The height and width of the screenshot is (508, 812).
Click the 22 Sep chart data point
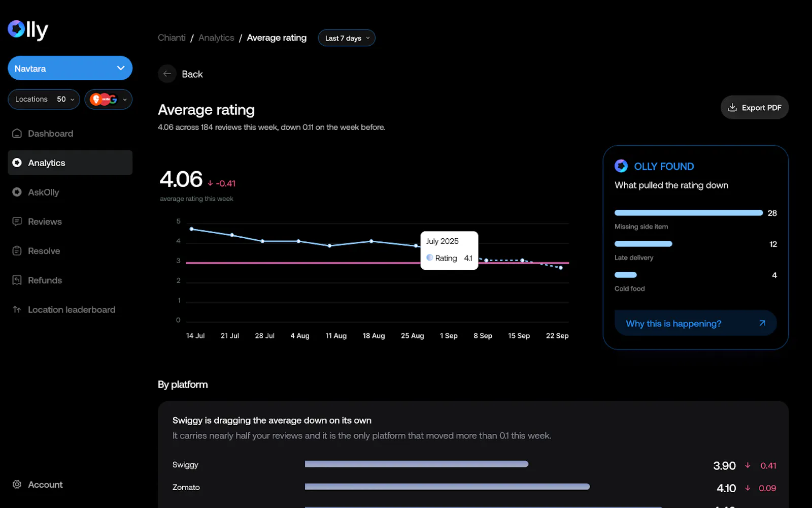[561, 268]
